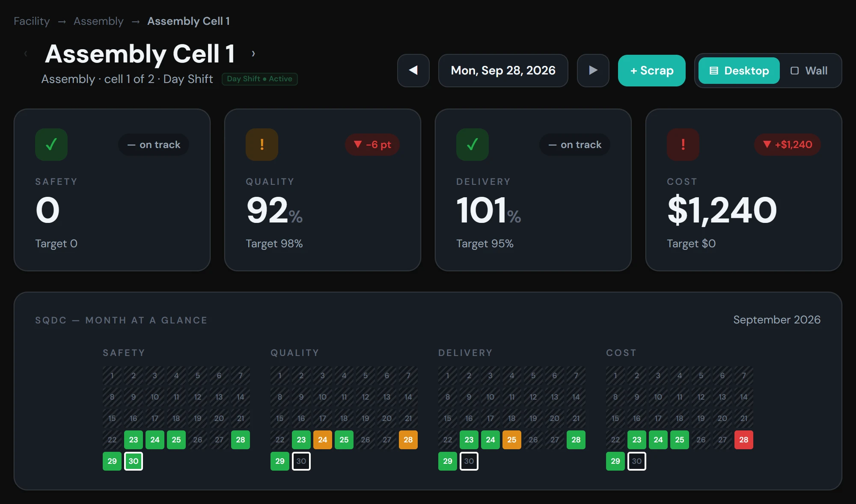Click the red alert icon on Cost card
Screen dimensions: 856x504
[683, 145]
